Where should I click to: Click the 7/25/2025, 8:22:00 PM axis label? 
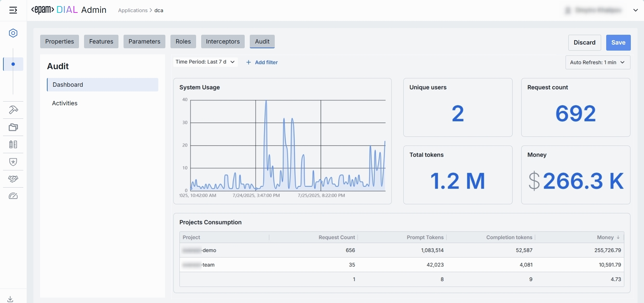coord(321,195)
